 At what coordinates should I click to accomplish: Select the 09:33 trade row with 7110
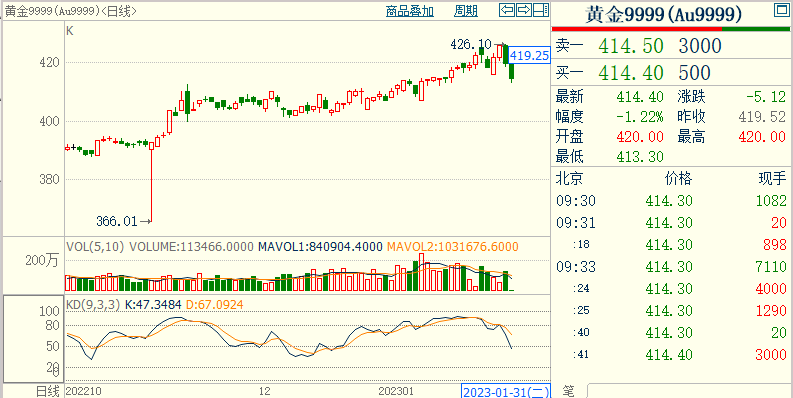point(671,266)
